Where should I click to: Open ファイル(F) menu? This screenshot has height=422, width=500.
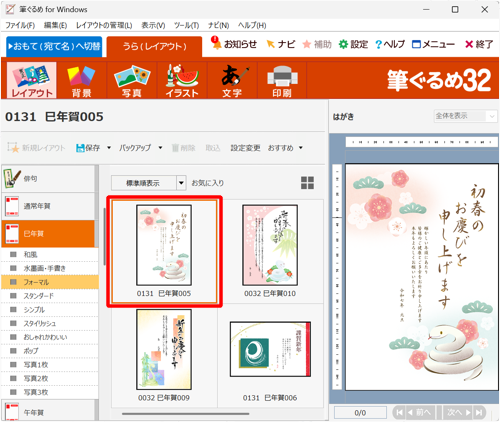click(x=20, y=25)
